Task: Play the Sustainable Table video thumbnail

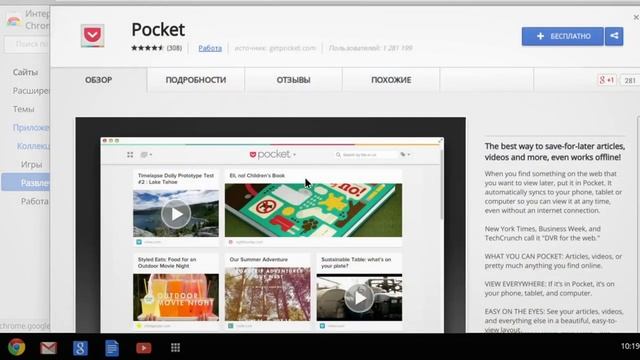Action: pos(359,298)
